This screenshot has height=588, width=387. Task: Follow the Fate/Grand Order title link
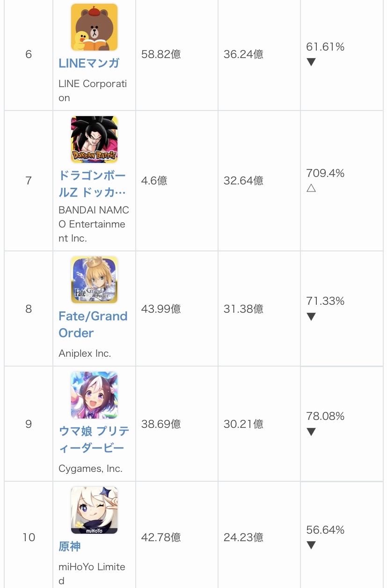click(93, 324)
